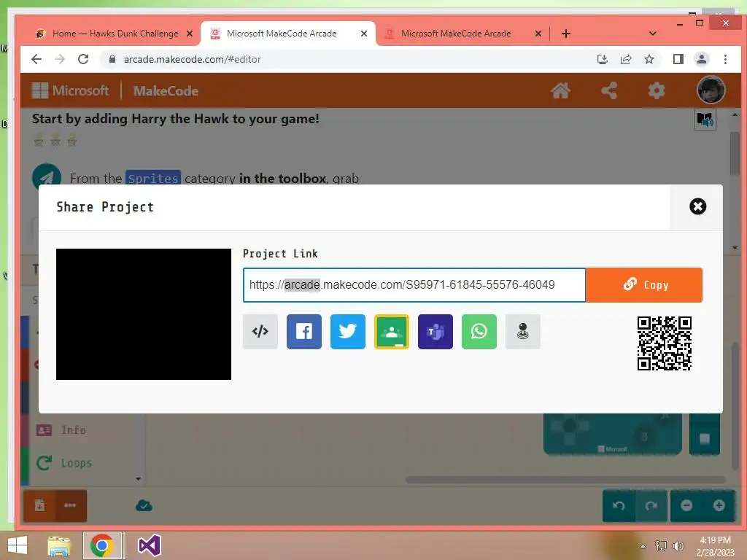Install the MakeCode app icon
Viewport: 747px width, 560px height.
(x=602, y=59)
